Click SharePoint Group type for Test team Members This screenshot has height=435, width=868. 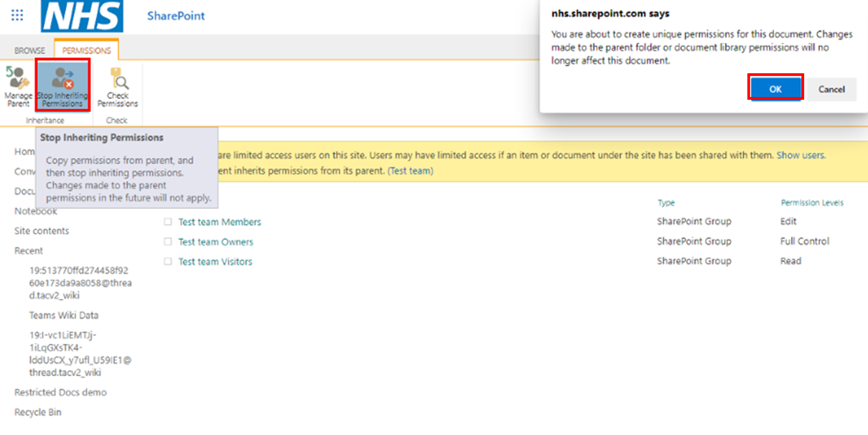click(694, 221)
